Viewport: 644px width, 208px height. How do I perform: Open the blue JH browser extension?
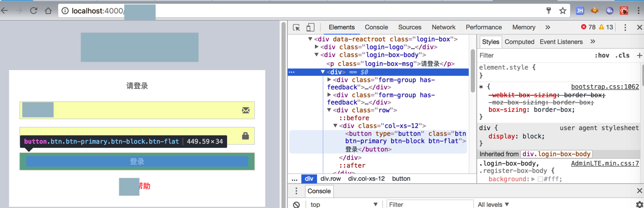580,10
